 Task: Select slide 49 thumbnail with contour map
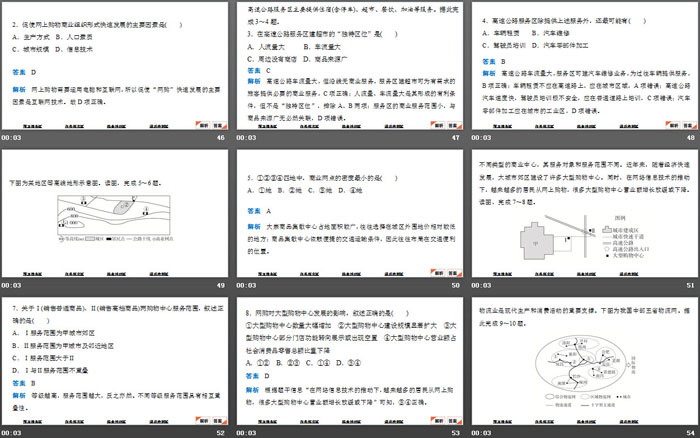click(x=115, y=213)
